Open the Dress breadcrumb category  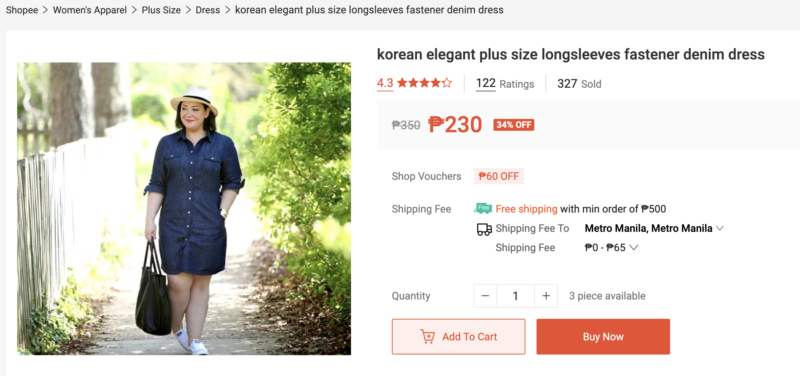[208, 10]
